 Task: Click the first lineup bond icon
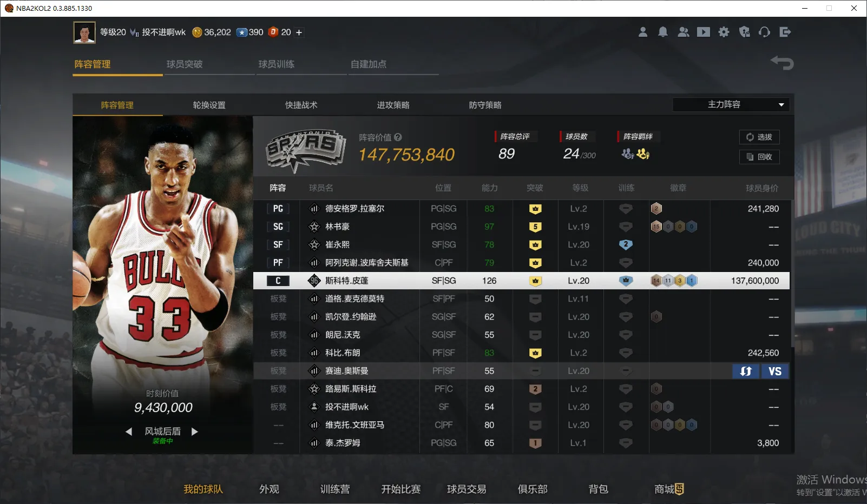click(x=628, y=154)
